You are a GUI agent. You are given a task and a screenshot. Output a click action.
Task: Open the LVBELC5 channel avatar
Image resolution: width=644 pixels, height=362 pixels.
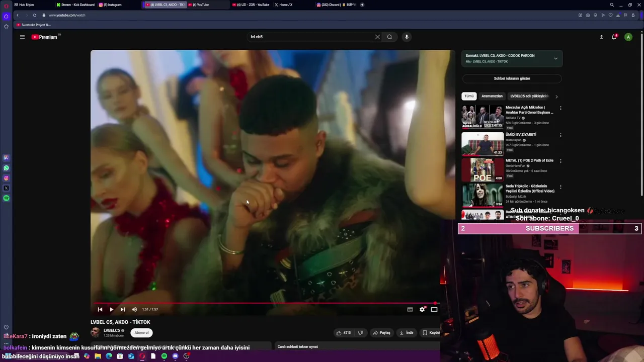[95, 332]
